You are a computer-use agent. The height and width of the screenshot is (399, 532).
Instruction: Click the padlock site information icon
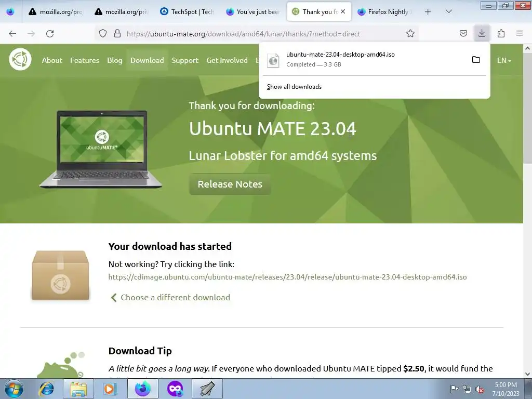tap(117, 33)
